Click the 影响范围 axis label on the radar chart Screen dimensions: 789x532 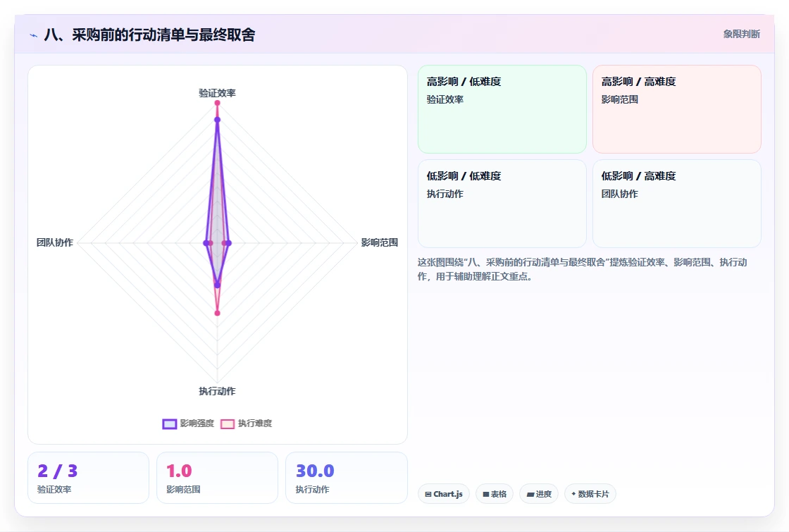click(380, 242)
